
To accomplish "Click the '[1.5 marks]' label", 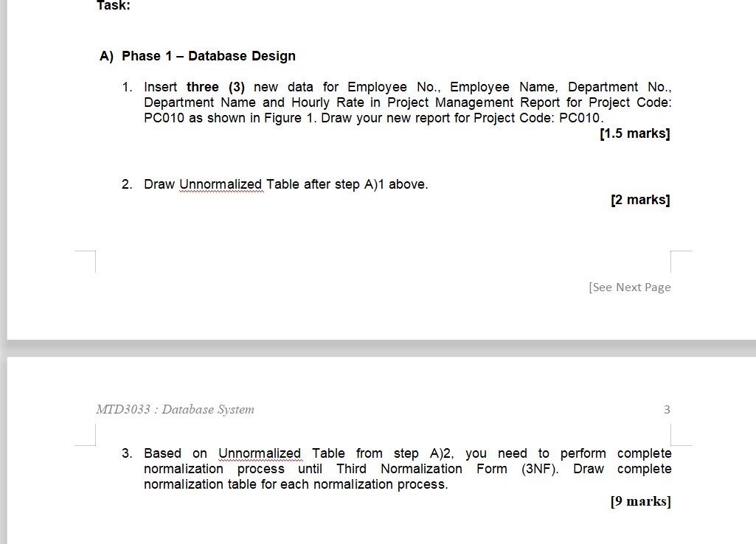I will point(634,133).
